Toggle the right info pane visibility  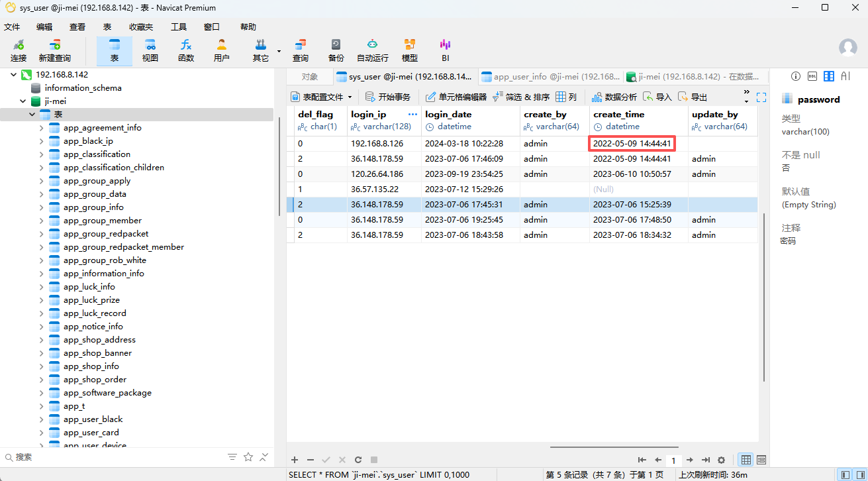pos(859,474)
